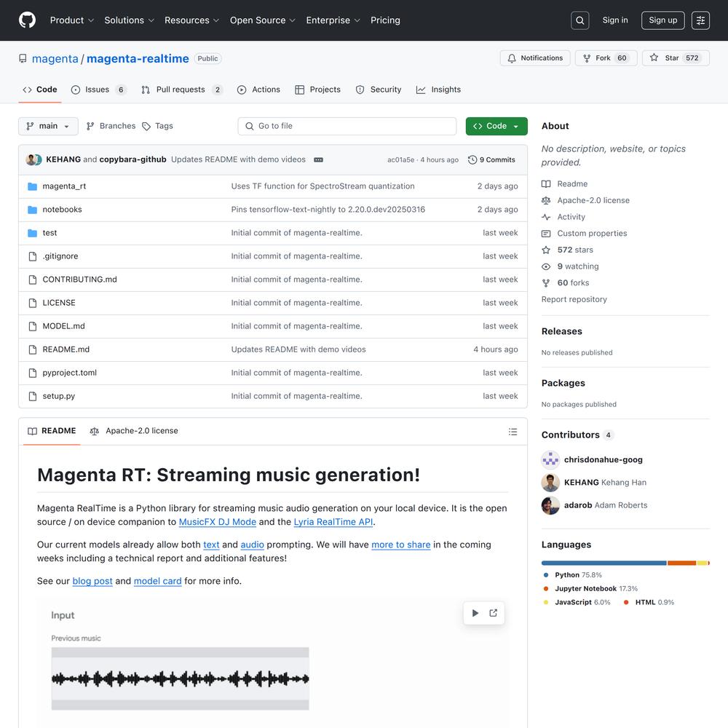Click the Go to file search field
This screenshot has width=728, height=728.
[347, 126]
